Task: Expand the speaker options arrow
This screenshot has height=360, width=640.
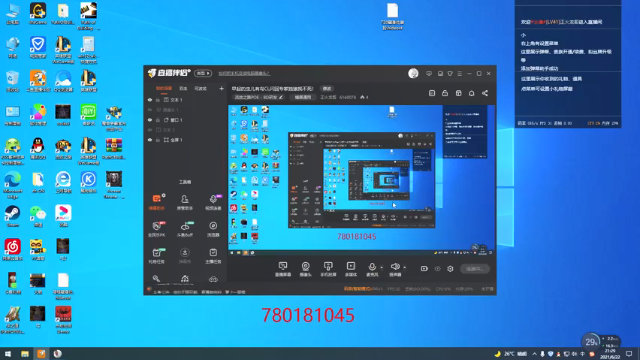Action: [x=404, y=268]
